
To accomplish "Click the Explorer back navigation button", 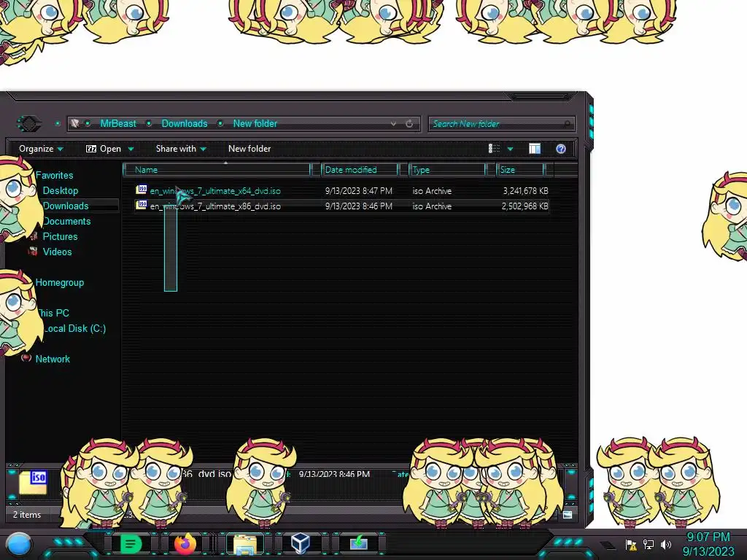I will point(29,124).
